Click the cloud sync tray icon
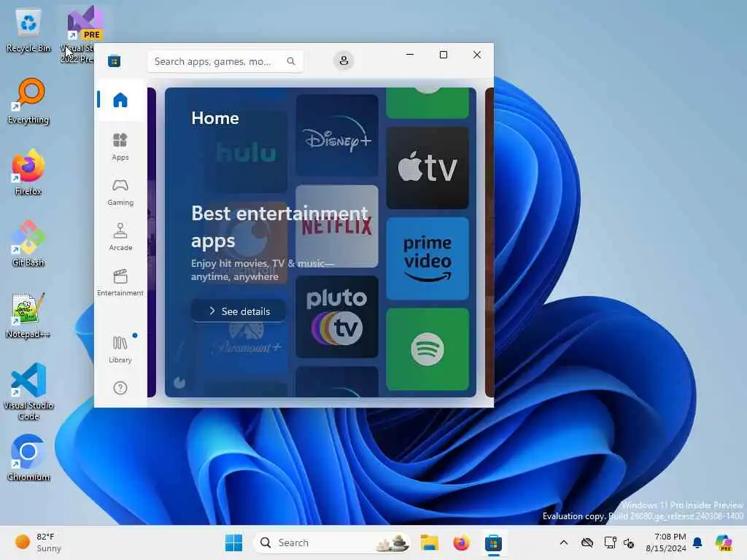Screen dimensions: 747x560 pyautogui.click(x=587, y=542)
